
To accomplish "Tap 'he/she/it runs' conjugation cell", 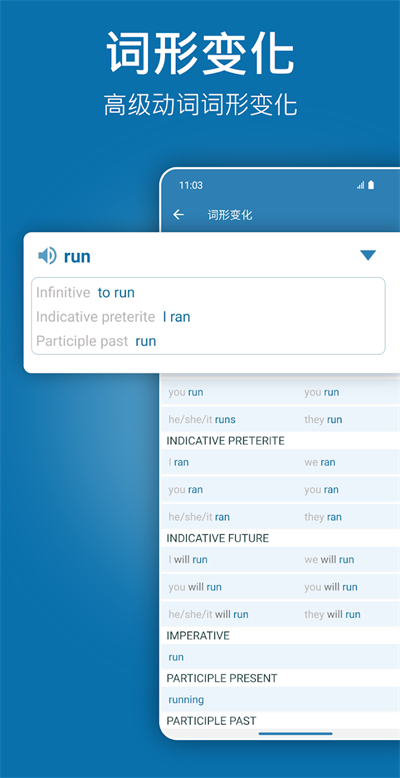I will point(202,420).
